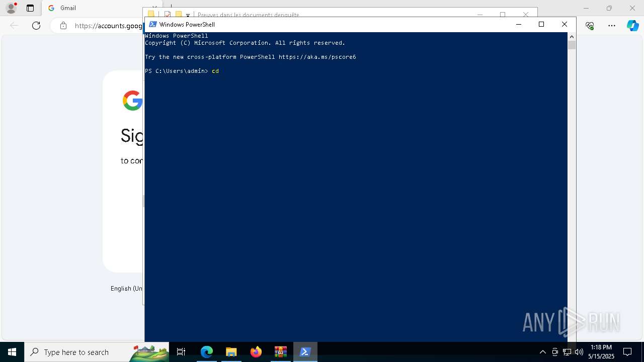
Task: Open Task View from the taskbar
Action: tap(181, 352)
